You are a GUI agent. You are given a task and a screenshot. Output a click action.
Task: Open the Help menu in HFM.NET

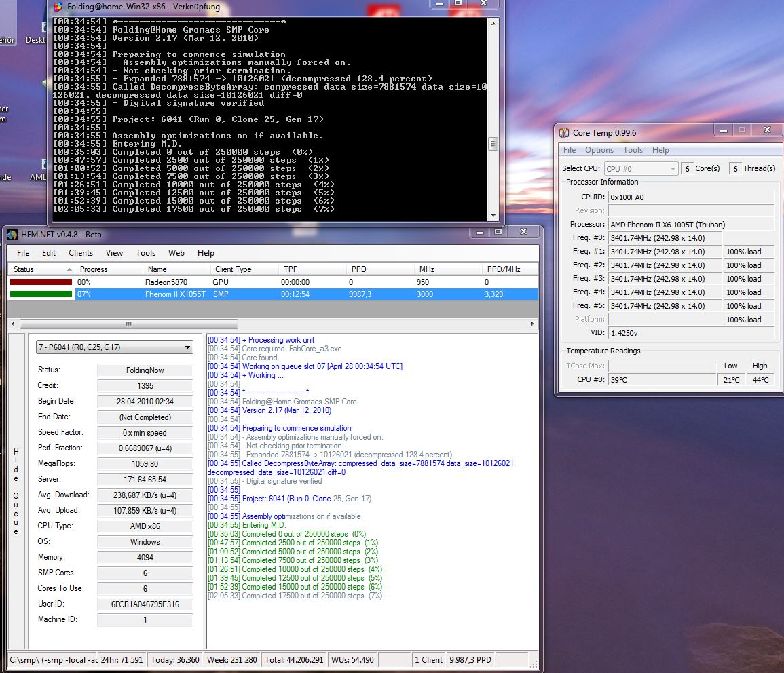(x=206, y=253)
